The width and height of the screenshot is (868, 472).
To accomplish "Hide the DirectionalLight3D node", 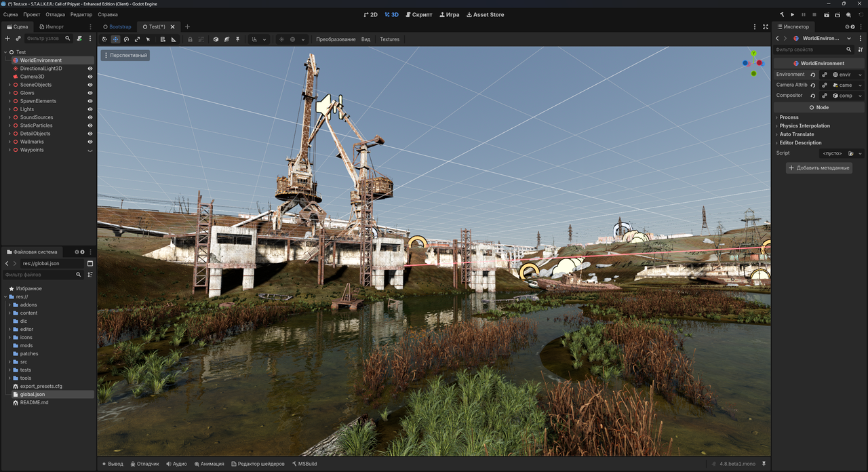I will pos(90,68).
